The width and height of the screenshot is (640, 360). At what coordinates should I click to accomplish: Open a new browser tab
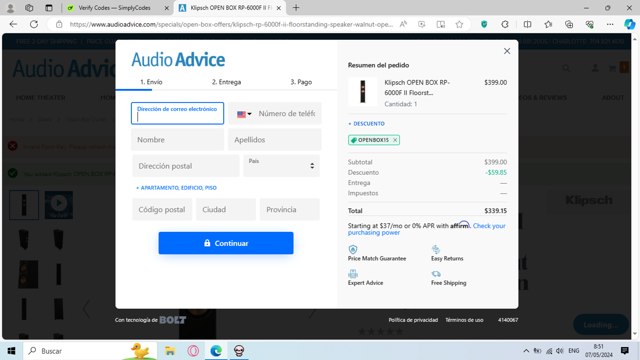(x=296, y=8)
